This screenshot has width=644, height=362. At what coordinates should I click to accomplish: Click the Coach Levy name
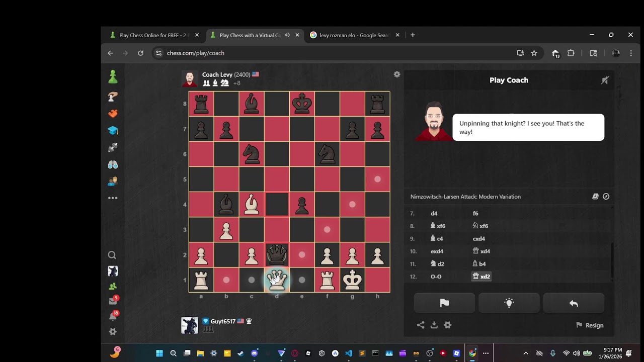(217, 74)
